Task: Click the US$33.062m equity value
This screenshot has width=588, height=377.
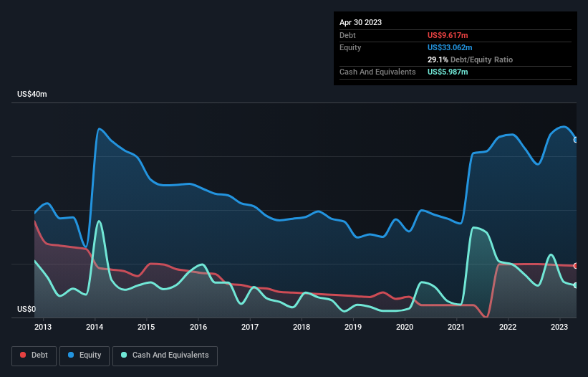Action: [450, 47]
